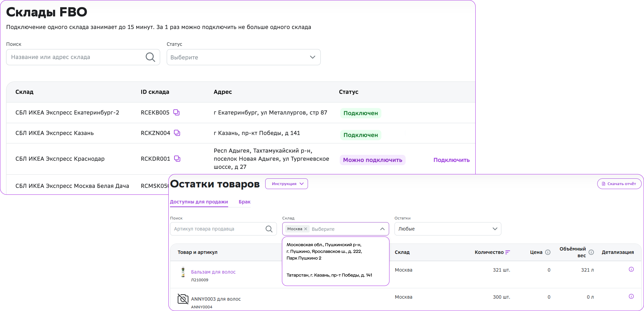Click the Екатеринбург ул Металлургов address cell
The width and height of the screenshot is (644, 311).
tap(270, 113)
